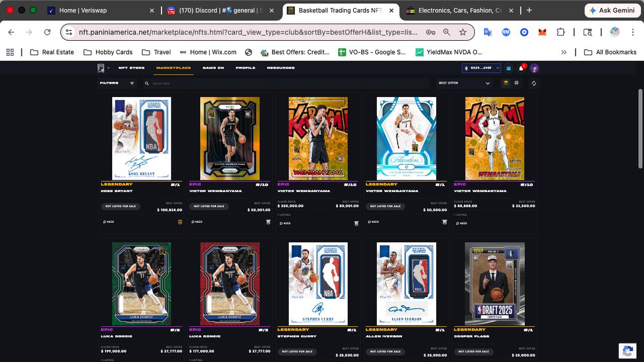Click the Panini logo icon in the header
644x362 pixels.
tap(100, 68)
